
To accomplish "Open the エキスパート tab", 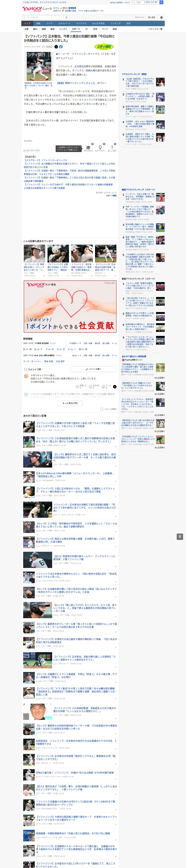I will click(64, 24).
